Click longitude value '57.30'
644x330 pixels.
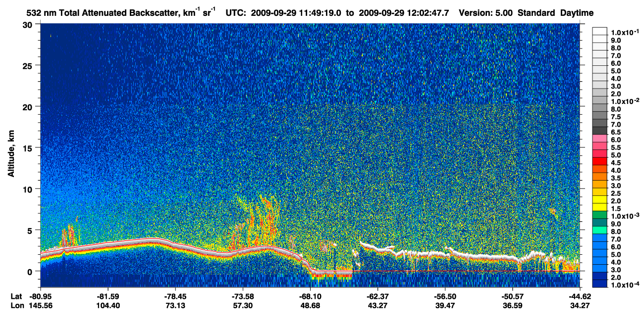[243, 306]
